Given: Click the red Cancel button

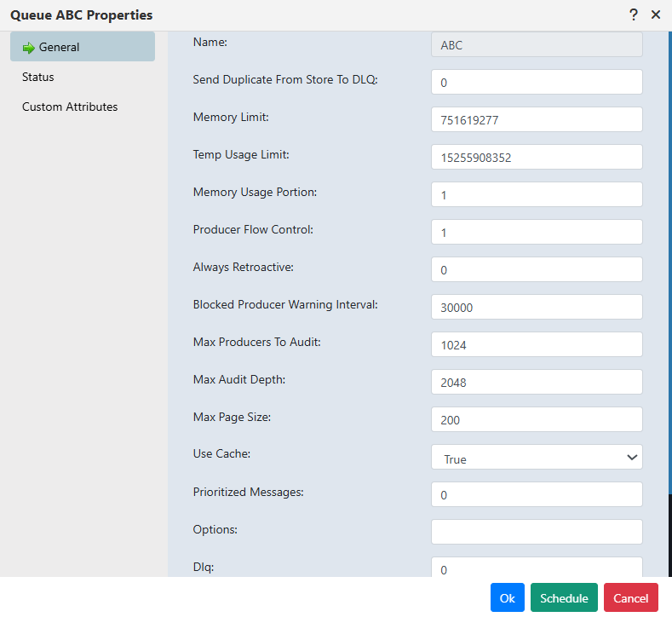Looking at the screenshot, I should tap(631, 597).
